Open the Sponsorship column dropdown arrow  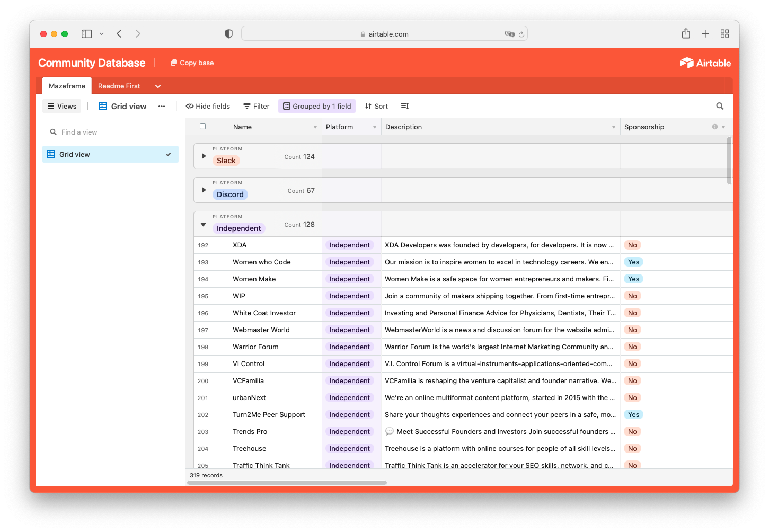point(723,127)
